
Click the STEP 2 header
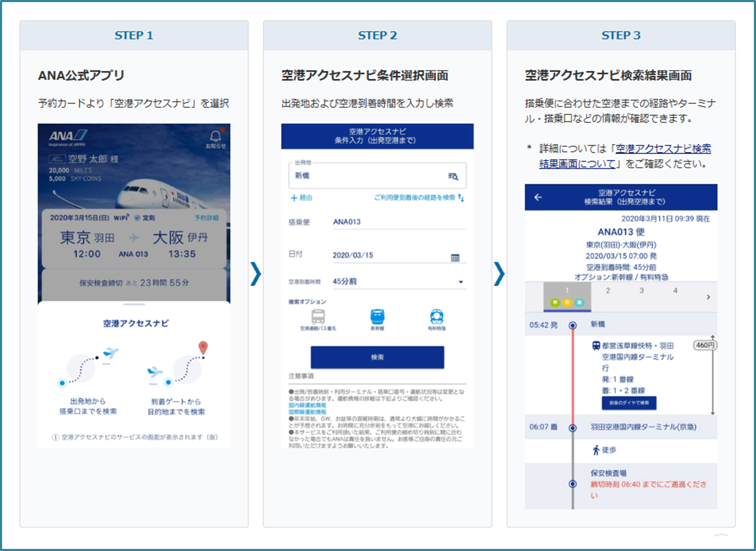point(377,35)
